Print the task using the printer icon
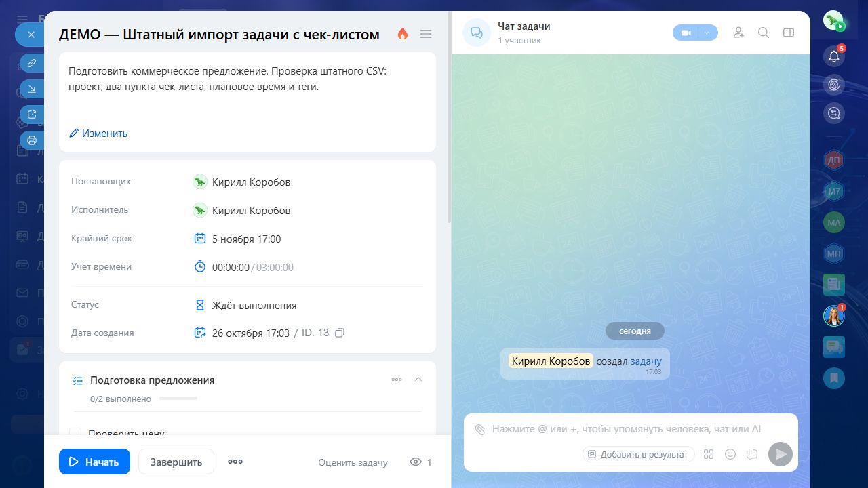 (x=31, y=140)
